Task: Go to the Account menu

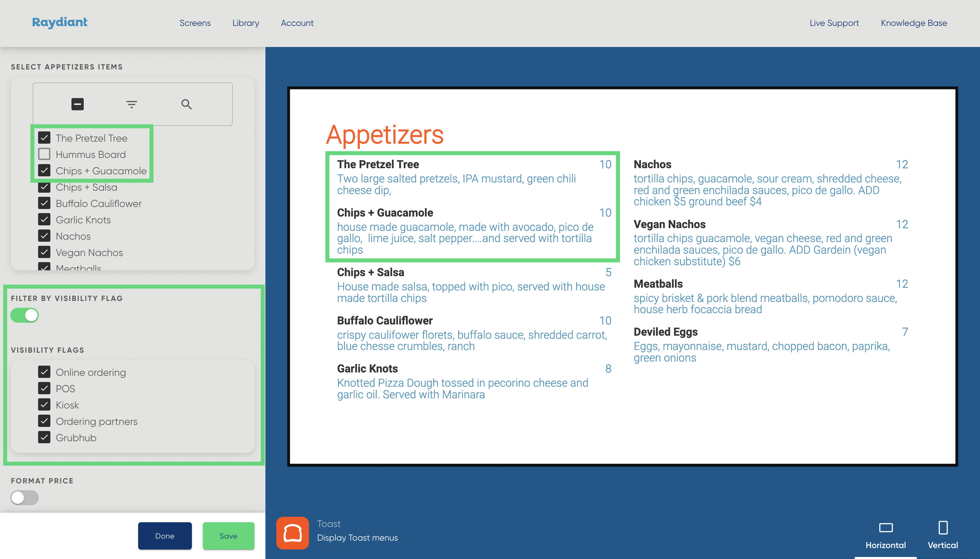Action: pos(297,23)
